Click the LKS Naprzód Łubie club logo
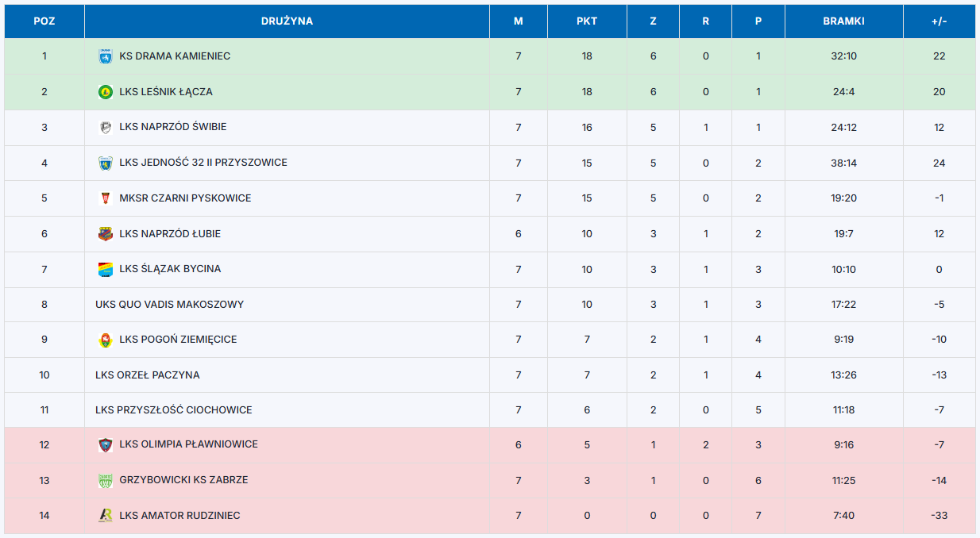The height and width of the screenshot is (538, 980). coord(105,234)
